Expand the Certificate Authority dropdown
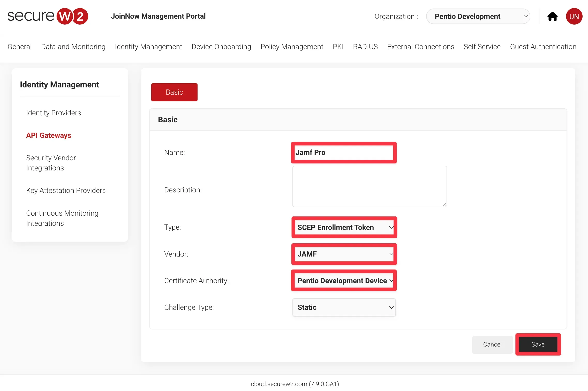The image size is (588, 391). point(344,281)
